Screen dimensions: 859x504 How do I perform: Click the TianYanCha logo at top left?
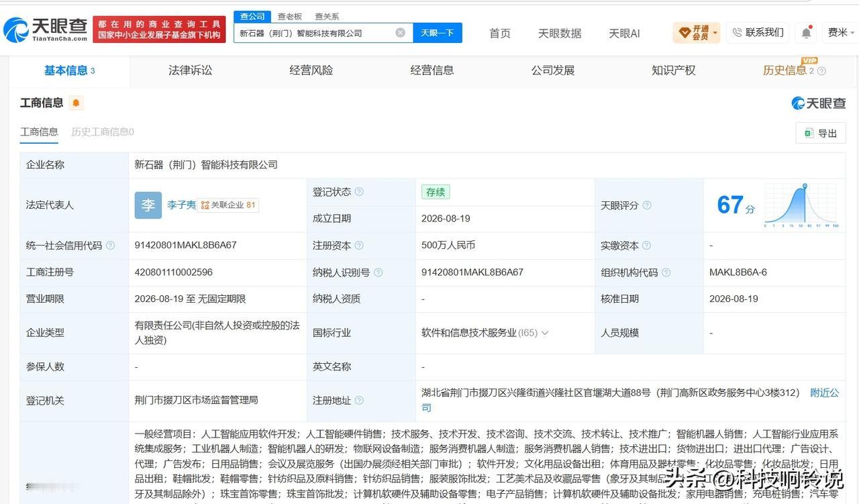coord(46,30)
